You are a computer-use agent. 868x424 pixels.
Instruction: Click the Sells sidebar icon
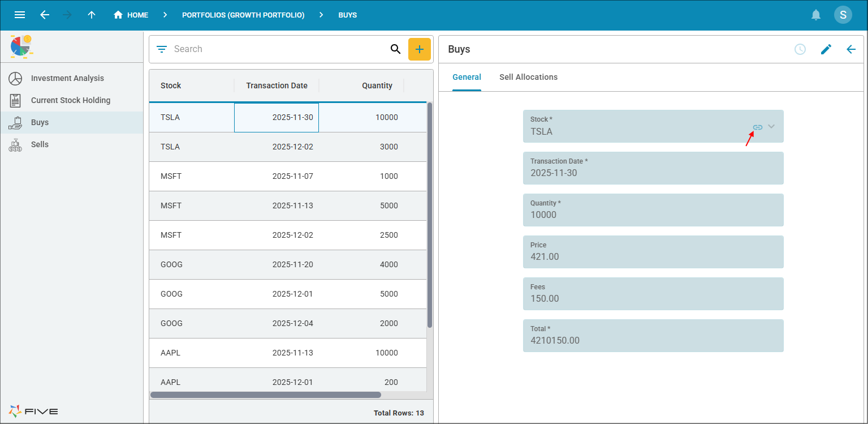tap(15, 144)
